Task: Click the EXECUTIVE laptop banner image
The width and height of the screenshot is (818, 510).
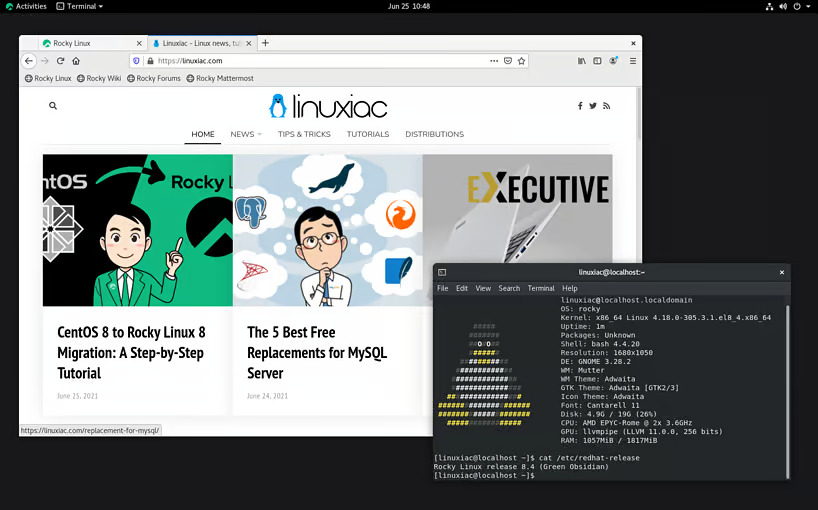Action: (518, 209)
